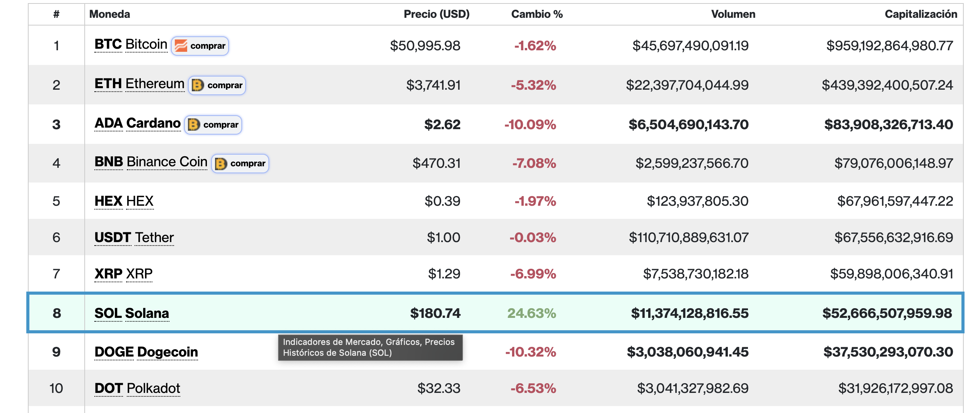Open the USDT Tether link

(x=134, y=238)
